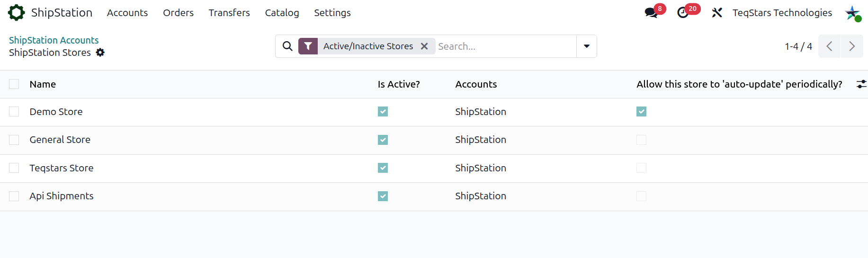Enable auto-update for Teqstars Store
Image resolution: width=868 pixels, height=258 pixels.
(x=641, y=168)
